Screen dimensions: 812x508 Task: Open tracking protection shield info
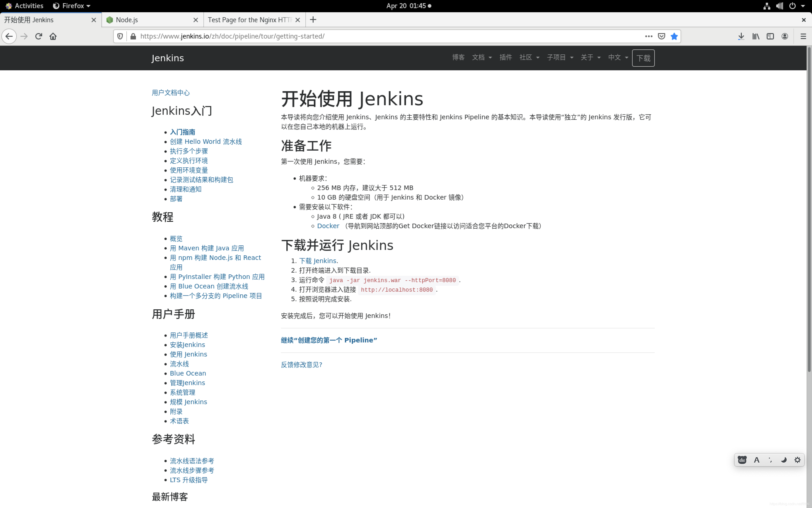(x=120, y=36)
